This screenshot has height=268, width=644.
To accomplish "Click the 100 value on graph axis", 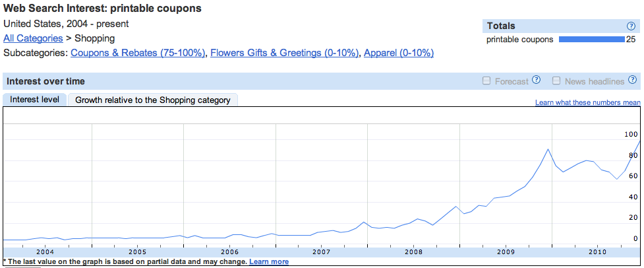I will (x=631, y=135).
